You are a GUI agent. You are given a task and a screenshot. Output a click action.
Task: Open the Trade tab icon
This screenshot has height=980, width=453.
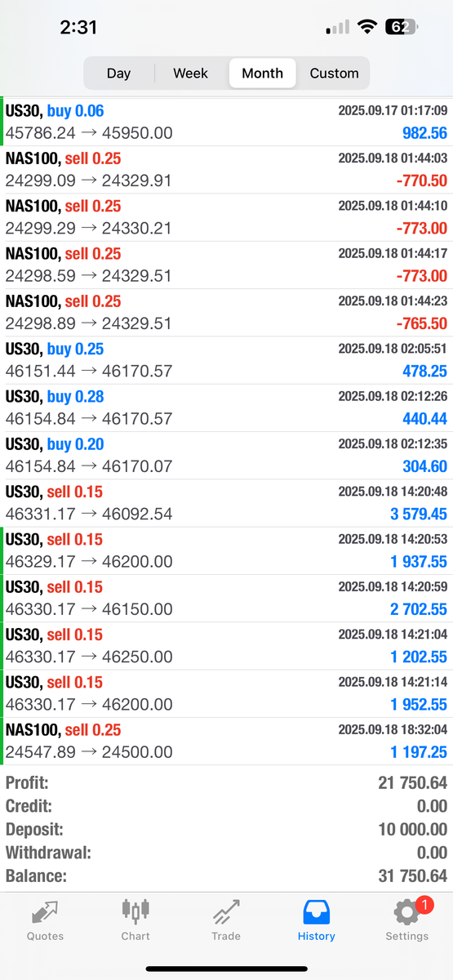[x=226, y=912]
